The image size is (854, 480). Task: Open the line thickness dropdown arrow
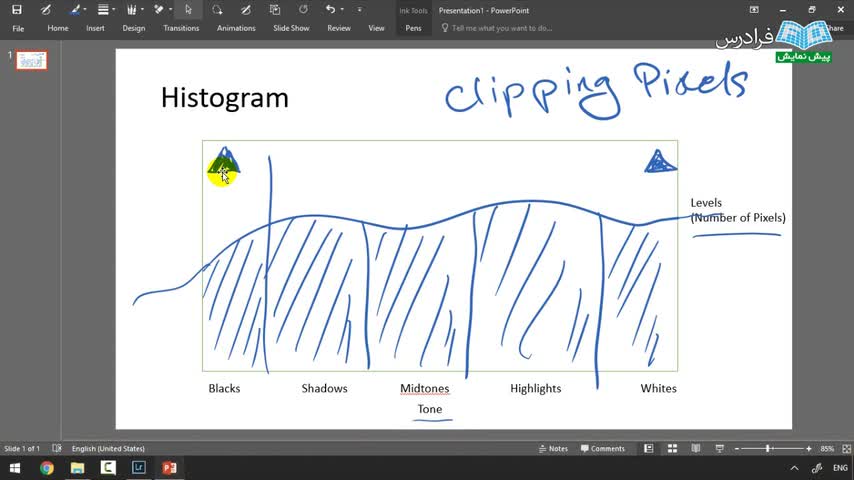[x=114, y=10]
